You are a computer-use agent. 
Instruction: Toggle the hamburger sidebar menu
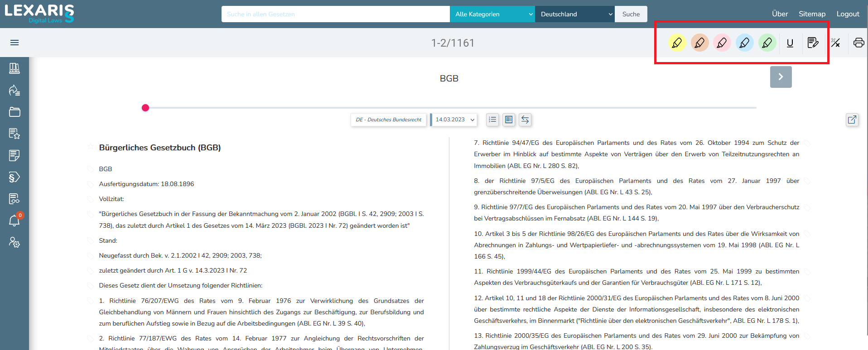[14, 43]
